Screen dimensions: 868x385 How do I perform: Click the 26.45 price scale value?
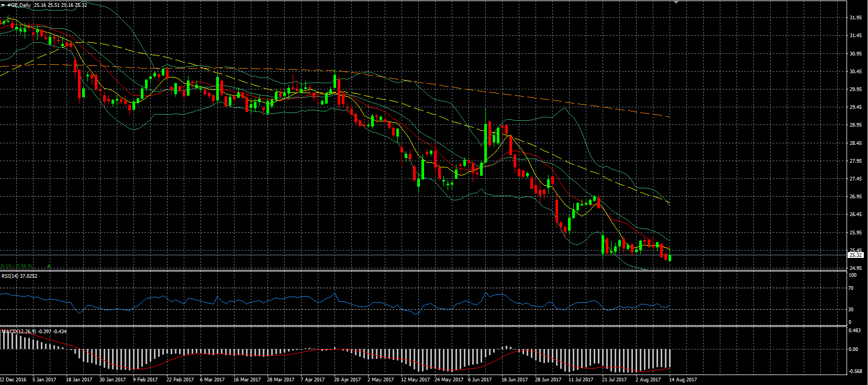point(855,214)
